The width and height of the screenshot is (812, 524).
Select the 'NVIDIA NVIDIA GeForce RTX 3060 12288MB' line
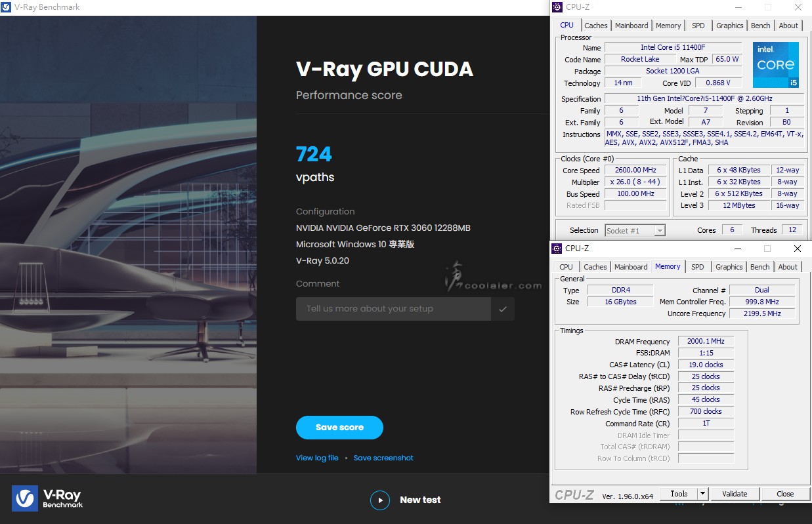coord(383,228)
